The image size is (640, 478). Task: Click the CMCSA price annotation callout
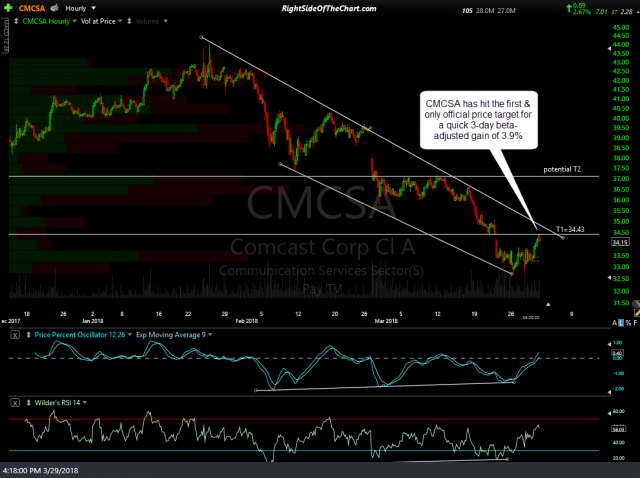point(478,120)
